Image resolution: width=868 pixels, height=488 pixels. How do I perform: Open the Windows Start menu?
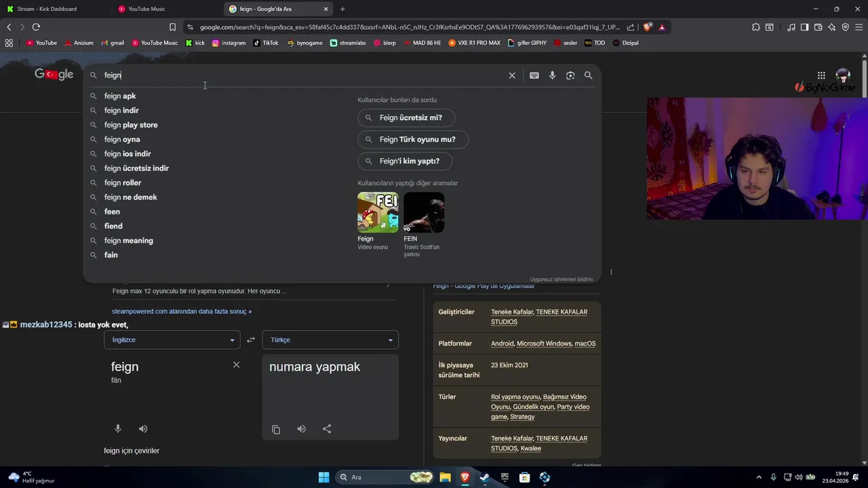click(x=323, y=477)
